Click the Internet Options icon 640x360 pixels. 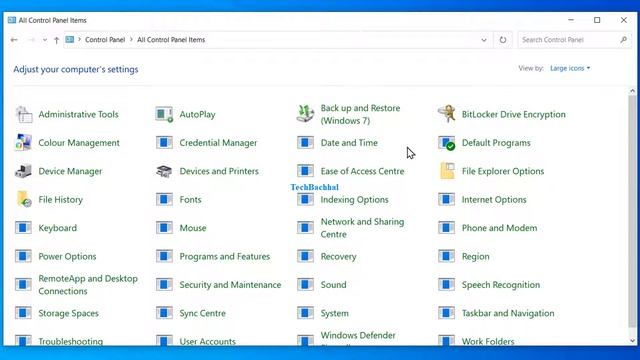[x=447, y=199]
